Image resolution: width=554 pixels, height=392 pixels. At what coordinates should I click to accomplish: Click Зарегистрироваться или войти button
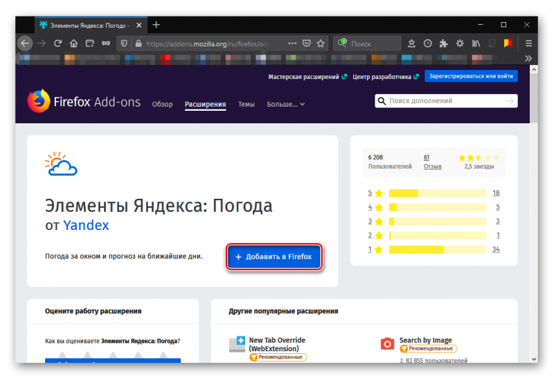pyautogui.click(x=471, y=76)
